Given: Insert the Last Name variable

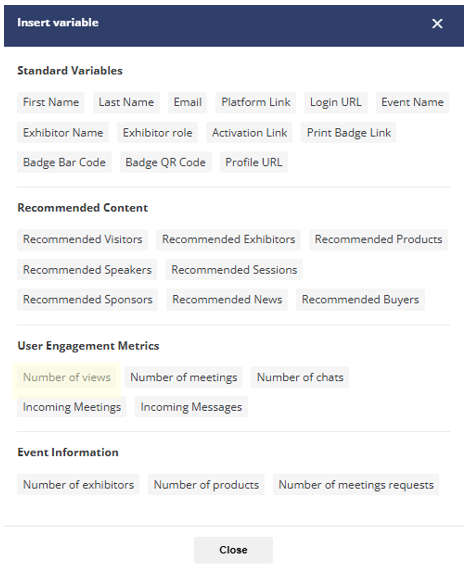Looking at the screenshot, I should 126,103.
